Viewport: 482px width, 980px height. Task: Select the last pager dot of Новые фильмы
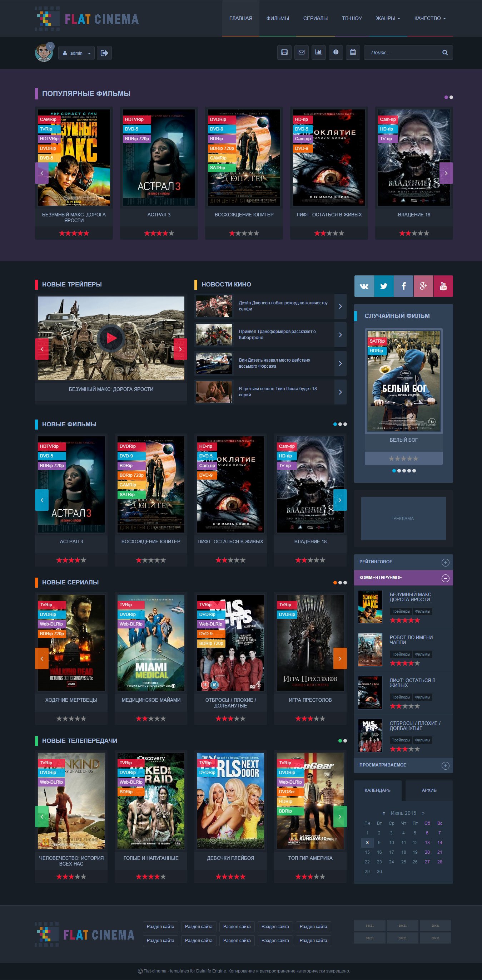tap(345, 424)
